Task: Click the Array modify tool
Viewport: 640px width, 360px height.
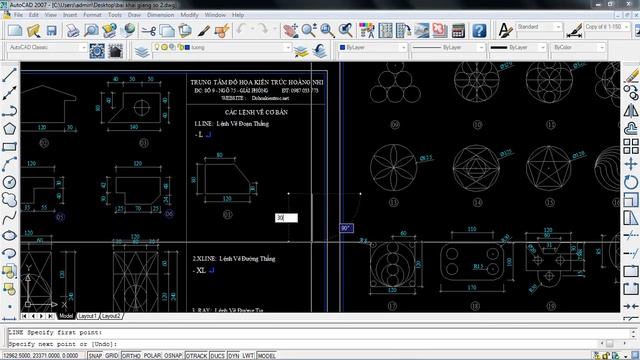Action: 631,146
